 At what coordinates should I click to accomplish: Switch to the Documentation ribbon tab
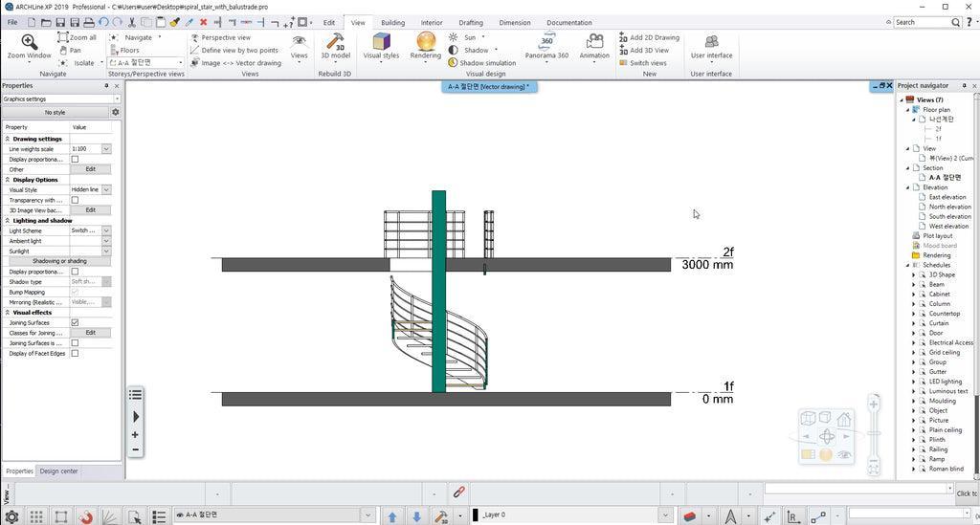(x=569, y=23)
